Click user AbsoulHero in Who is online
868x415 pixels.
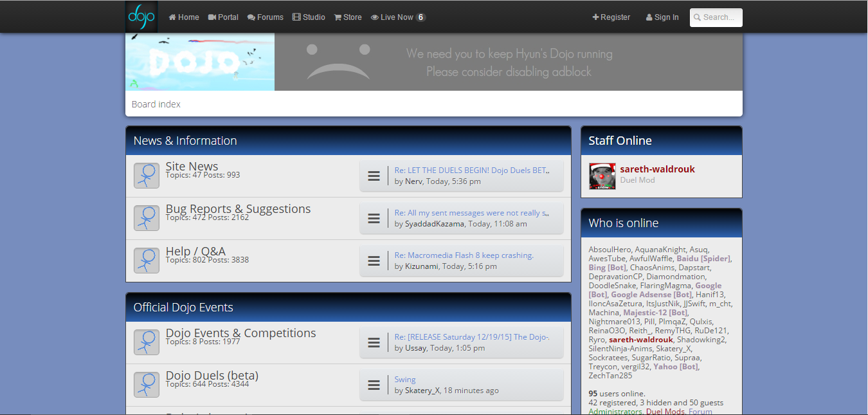point(610,250)
